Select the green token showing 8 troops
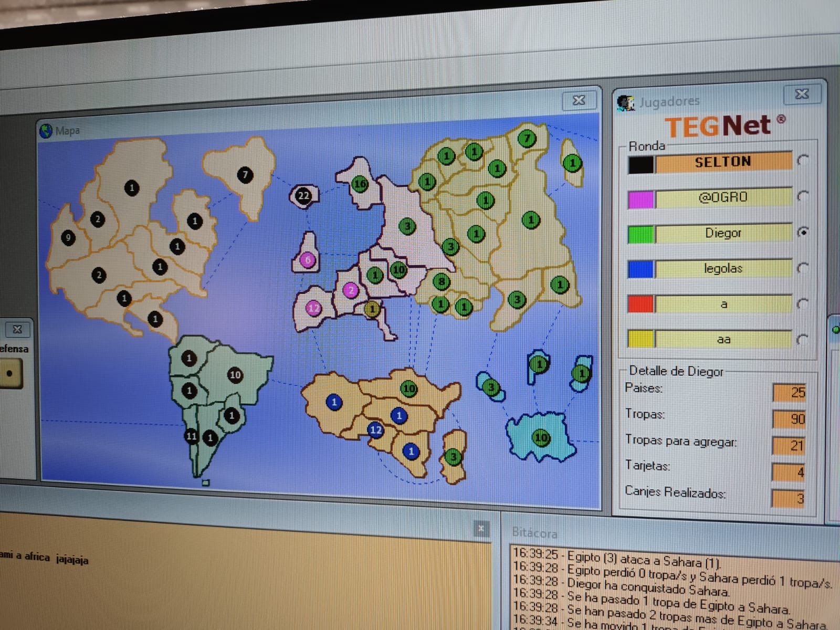The width and height of the screenshot is (840, 630). pyautogui.click(x=442, y=282)
